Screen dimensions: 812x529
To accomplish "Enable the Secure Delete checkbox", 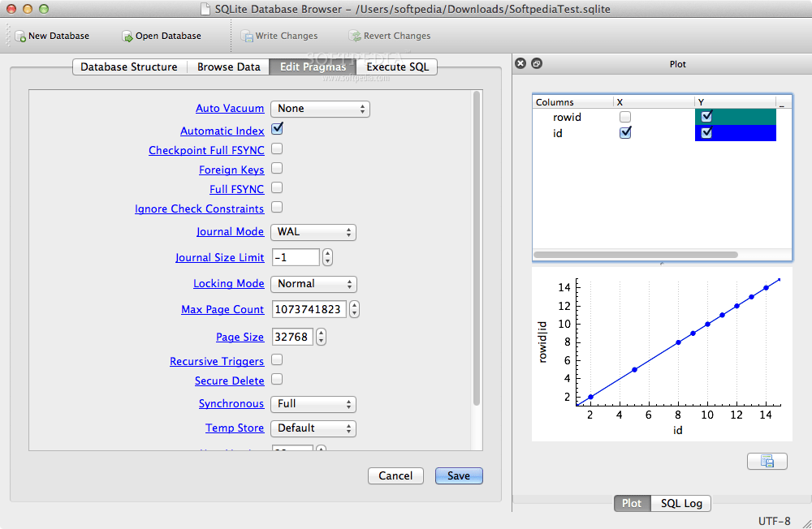I will tap(277, 380).
